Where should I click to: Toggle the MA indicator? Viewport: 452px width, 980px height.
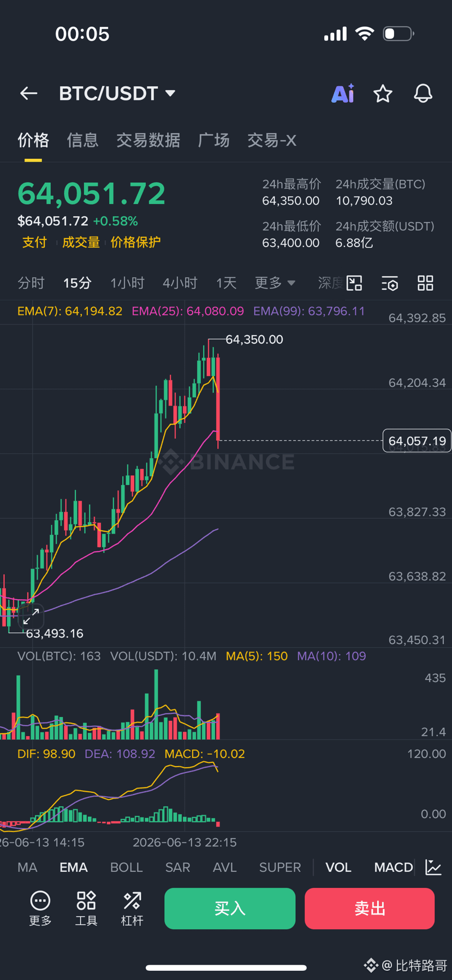tap(27, 867)
